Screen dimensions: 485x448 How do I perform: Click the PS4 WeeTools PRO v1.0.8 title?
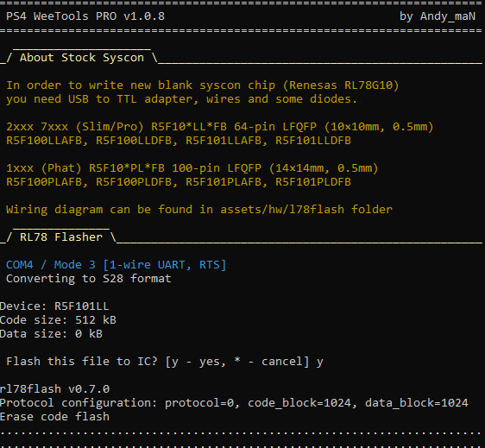85,16
